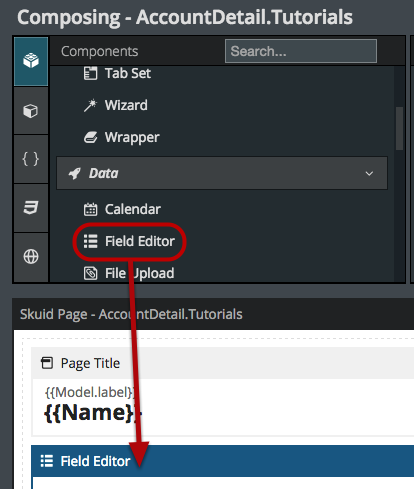Open the Models cube tab
The width and height of the screenshot is (414, 489).
(31, 111)
